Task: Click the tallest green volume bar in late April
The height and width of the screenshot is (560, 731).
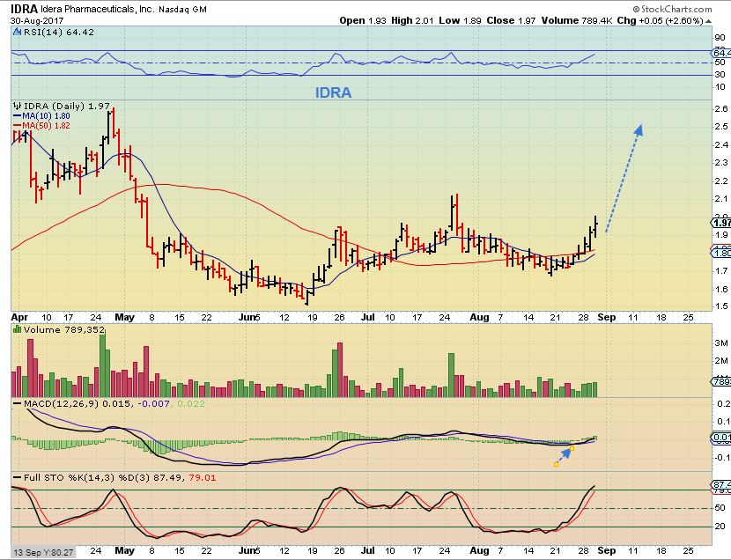Action: point(102,365)
